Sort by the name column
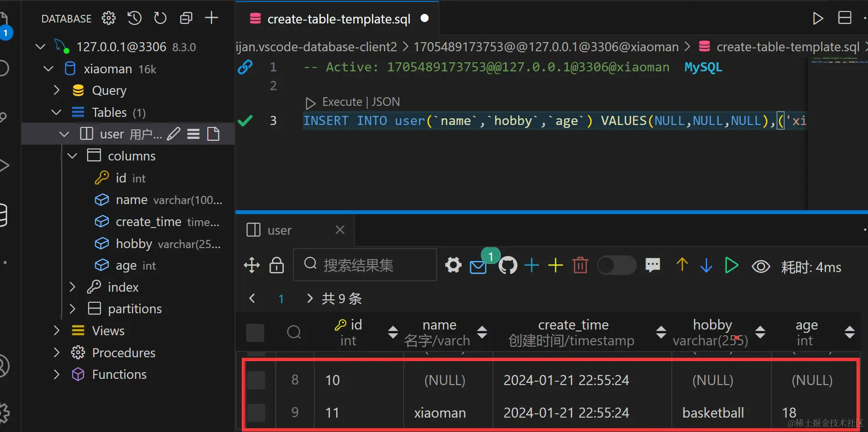Image resolution: width=868 pixels, height=432 pixels. (482, 332)
